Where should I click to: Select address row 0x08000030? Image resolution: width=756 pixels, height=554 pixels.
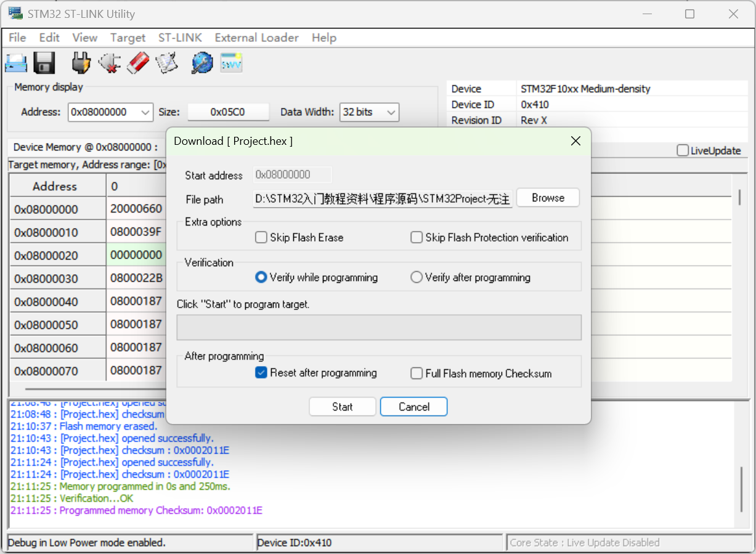click(x=58, y=279)
